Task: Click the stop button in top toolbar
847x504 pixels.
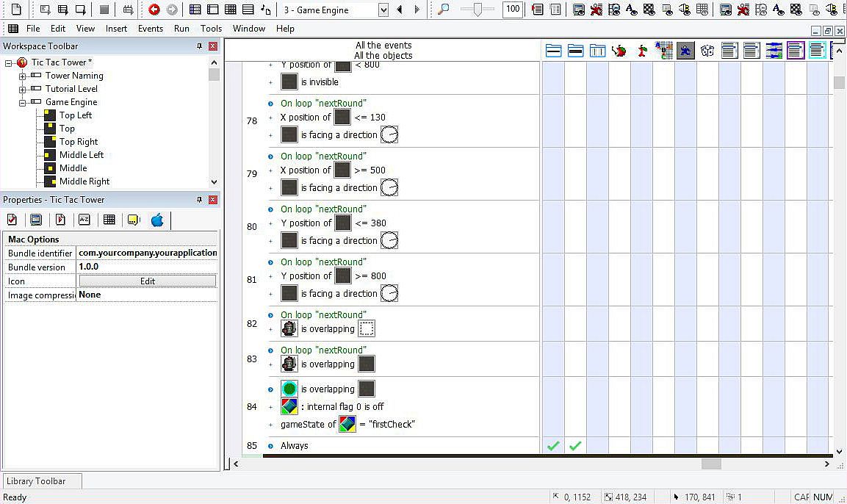Action: [x=104, y=10]
